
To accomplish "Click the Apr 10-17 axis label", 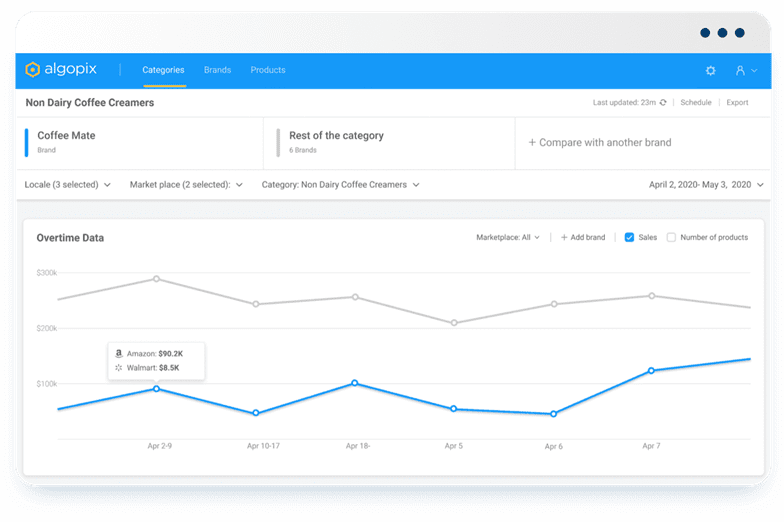I will coord(264,446).
